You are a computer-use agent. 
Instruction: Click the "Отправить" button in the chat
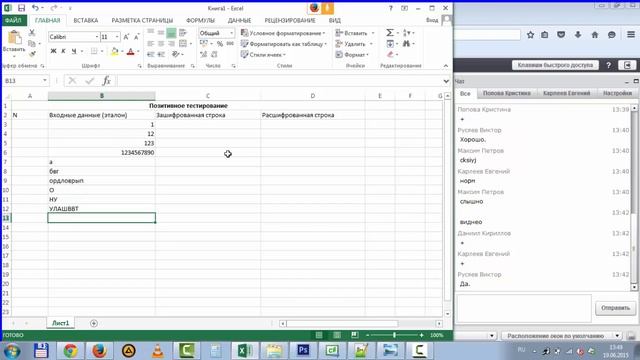pos(615,308)
